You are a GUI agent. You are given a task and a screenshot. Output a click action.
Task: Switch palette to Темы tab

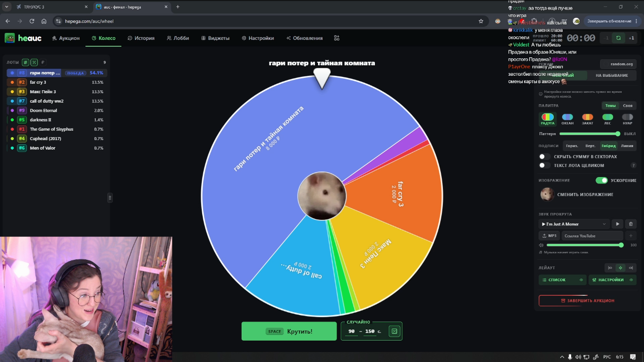[611, 106]
